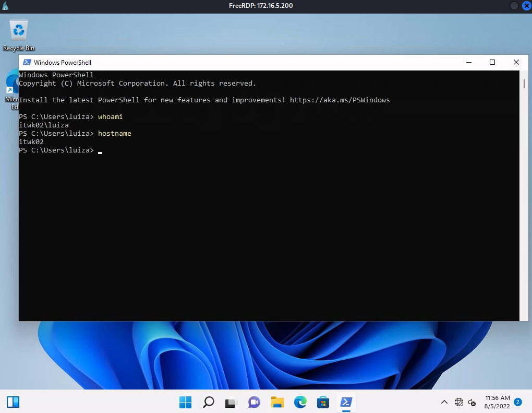Launch Microsoft Teams Chat from the taskbar
The height and width of the screenshot is (413, 532).
(x=254, y=402)
